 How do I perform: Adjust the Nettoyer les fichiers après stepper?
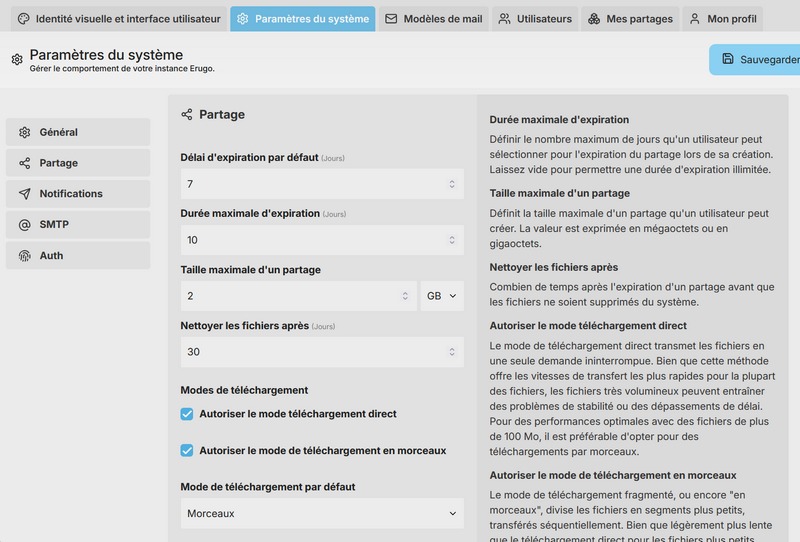452,352
